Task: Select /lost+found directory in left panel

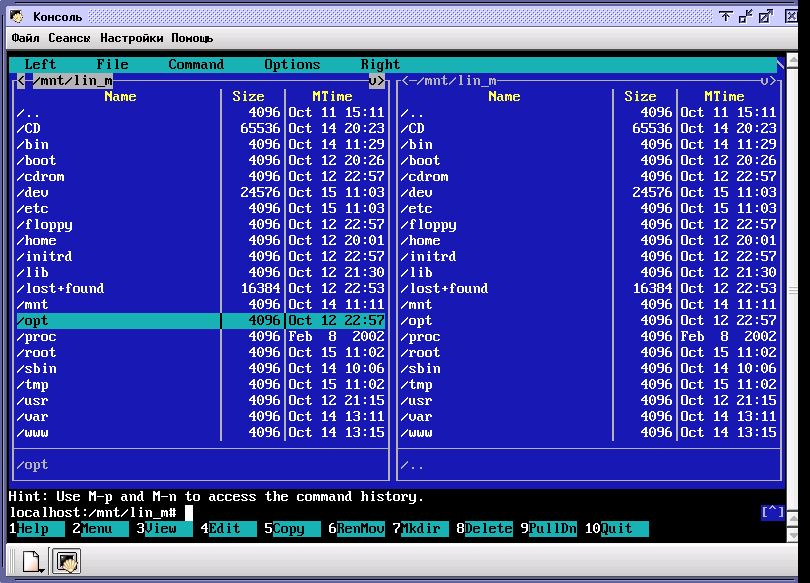Action: [x=200, y=289]
